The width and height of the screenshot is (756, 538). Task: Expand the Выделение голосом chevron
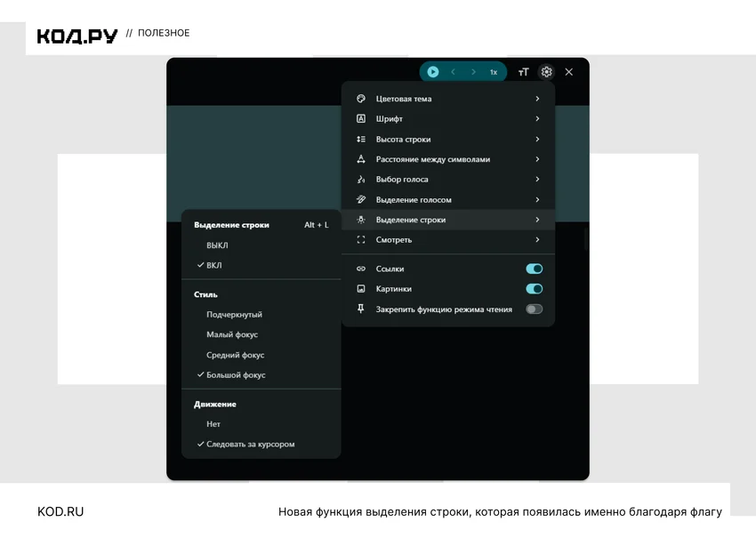[x=537, y=199]
